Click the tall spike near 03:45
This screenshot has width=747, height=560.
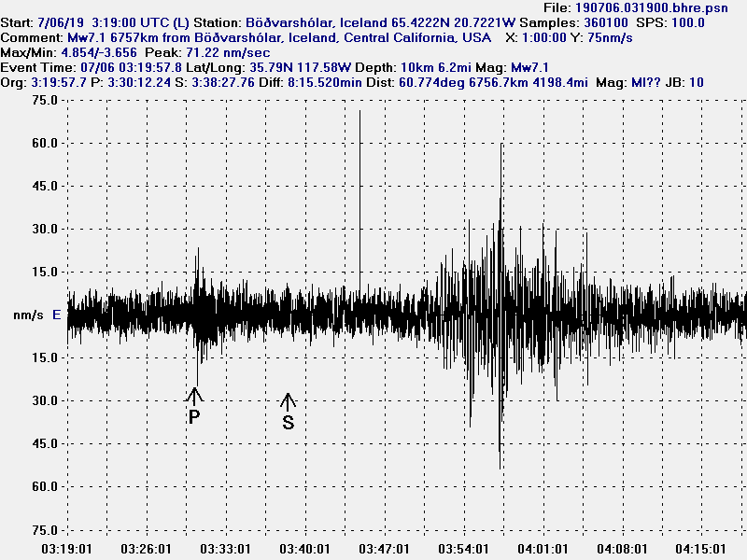pos(359,200)
